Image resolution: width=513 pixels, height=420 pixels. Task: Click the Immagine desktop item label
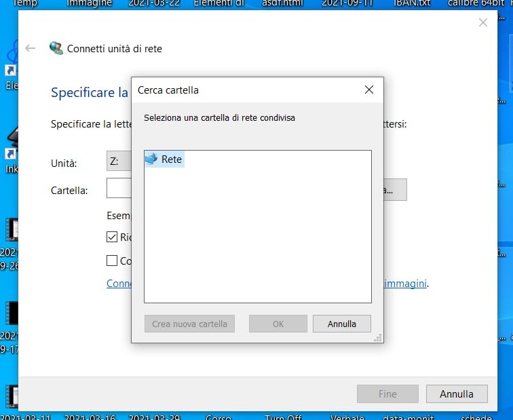coord(89,3)
